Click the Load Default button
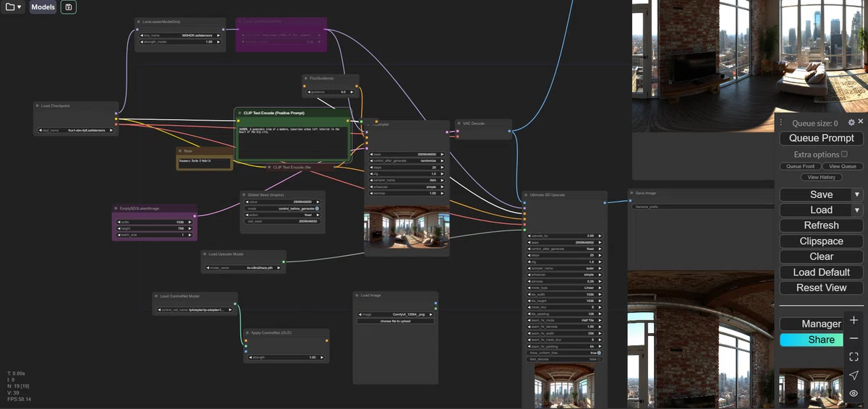The height and width of the screenshot is (409, 868). [x=821, y=272]
